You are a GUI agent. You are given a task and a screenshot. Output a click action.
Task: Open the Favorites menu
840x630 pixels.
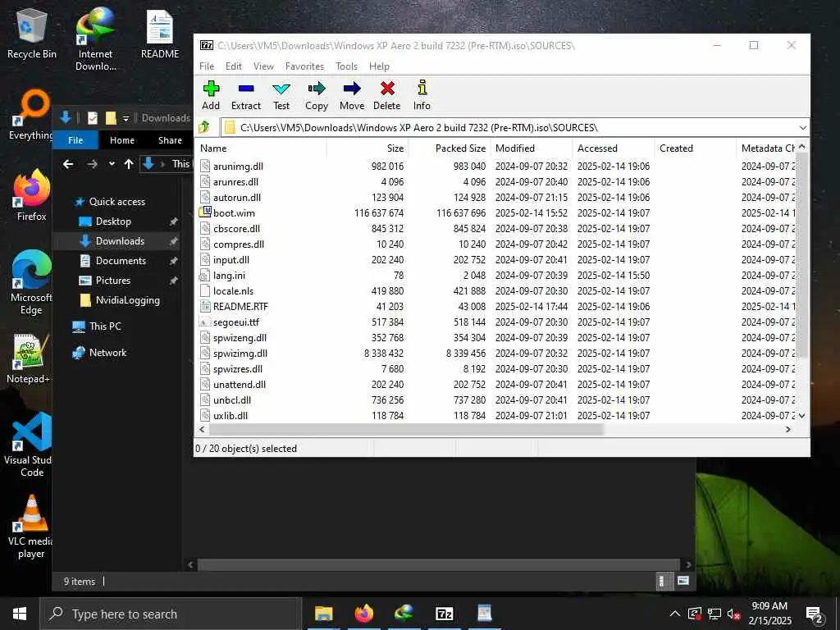[x=305, y=66]
